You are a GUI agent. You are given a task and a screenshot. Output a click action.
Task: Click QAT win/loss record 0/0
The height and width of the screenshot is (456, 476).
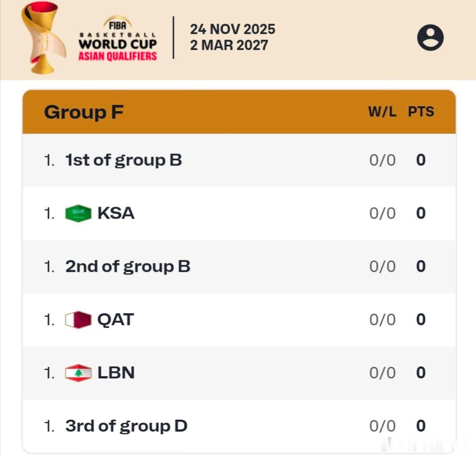coord(382,319)
